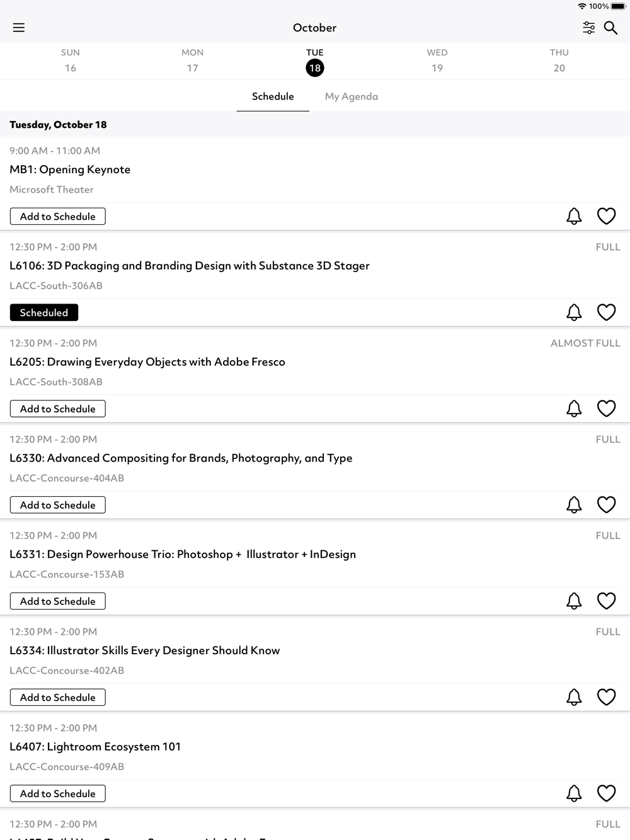Open L6330 Advanced Compositing session details
Screen dimensions: 630x840
click(181, 458)
